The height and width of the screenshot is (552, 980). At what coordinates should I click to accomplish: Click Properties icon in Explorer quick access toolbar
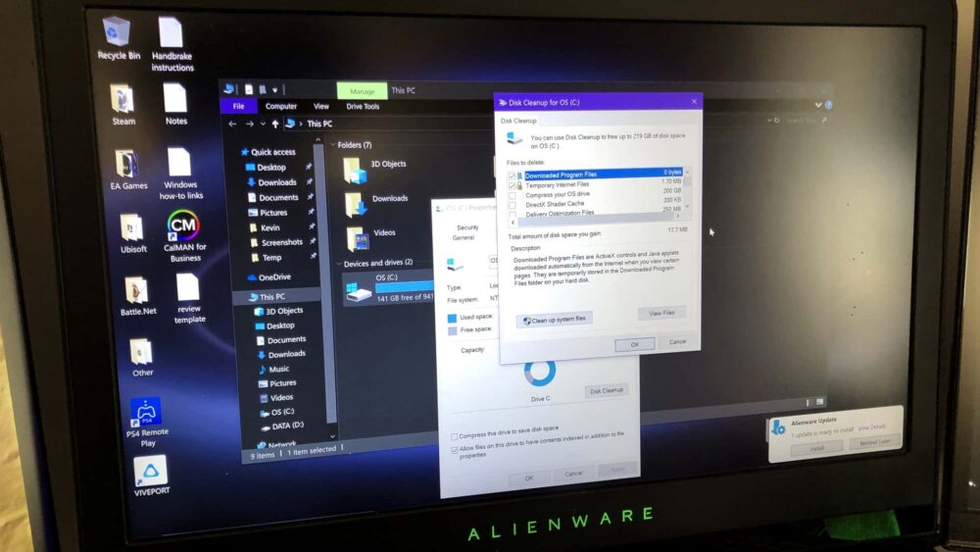coord(249,89)
